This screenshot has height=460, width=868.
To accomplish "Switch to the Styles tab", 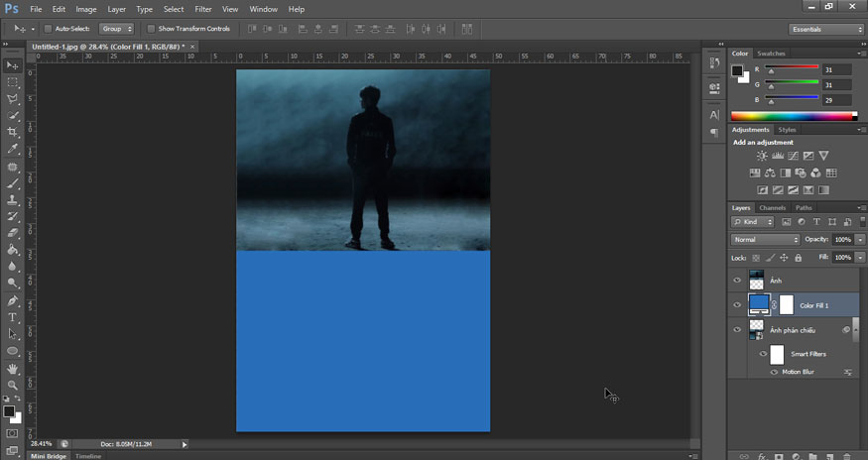I will click(x=787, y=130).
